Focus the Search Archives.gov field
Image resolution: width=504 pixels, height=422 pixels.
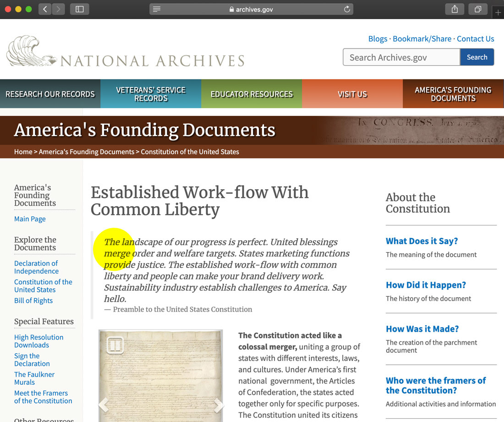[x=401, y=57]
